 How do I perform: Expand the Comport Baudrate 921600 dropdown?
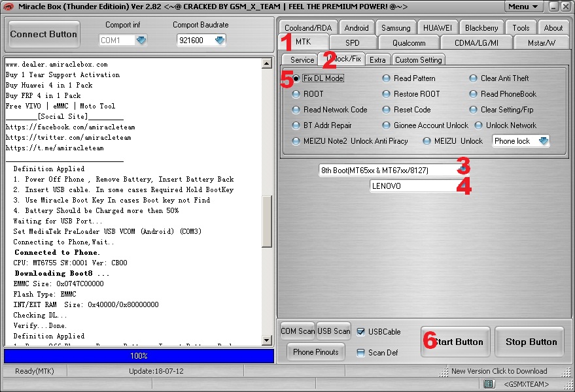[x=220, y=41]
